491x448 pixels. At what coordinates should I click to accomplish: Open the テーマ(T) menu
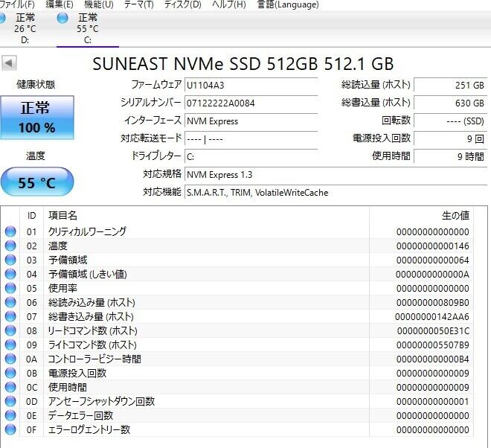[x=138, y=4]
